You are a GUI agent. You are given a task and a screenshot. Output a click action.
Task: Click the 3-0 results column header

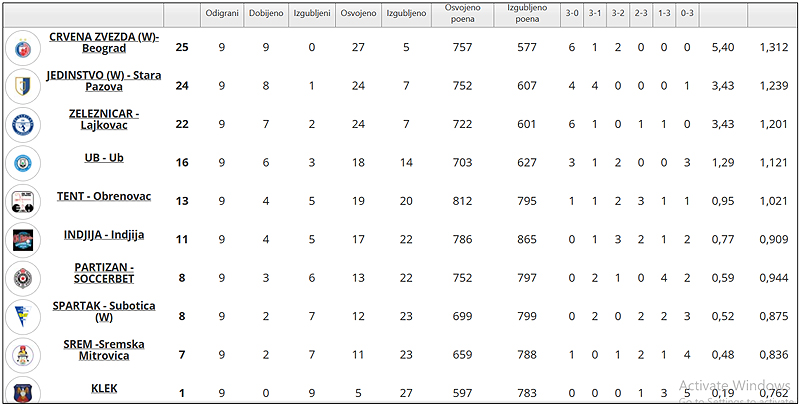pos(571,14)
